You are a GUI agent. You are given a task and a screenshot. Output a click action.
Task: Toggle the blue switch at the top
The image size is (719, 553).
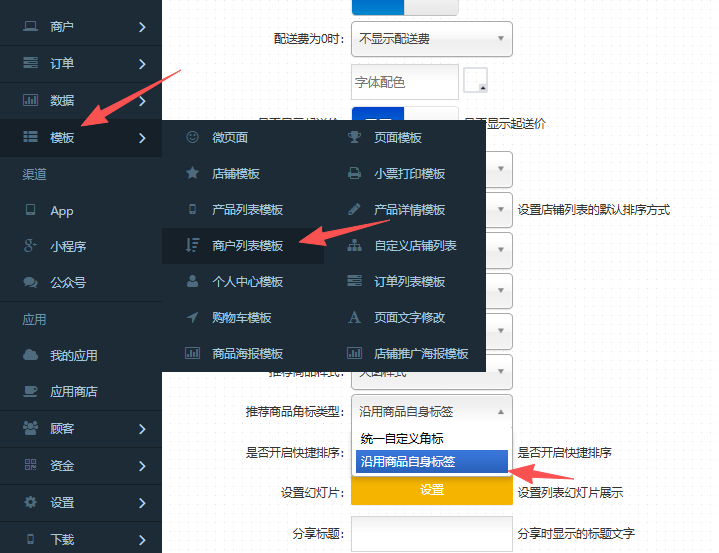(x=404, y=6)
